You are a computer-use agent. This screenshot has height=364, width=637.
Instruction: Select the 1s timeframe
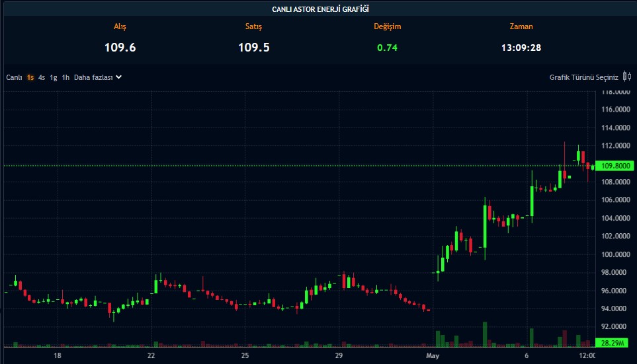coord(30,77)
